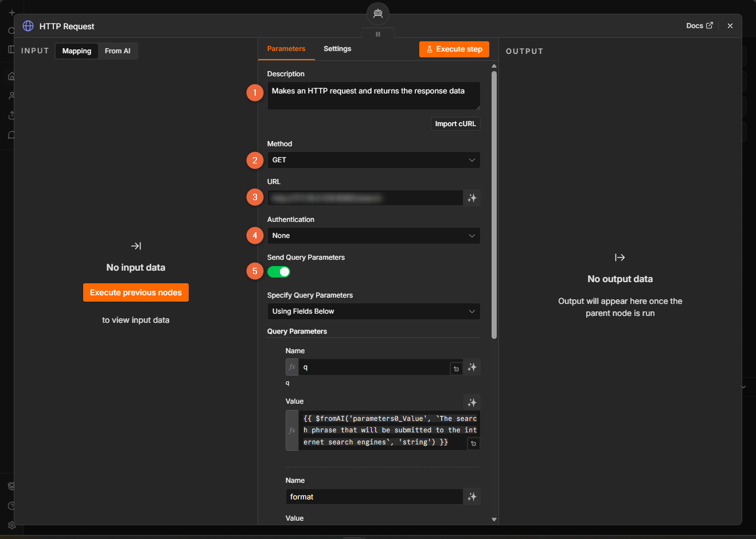Viewport: 756px width, 539px height.
Task: Disable the Send Query Parameters toggle
Action: click(x=279, y=272)
